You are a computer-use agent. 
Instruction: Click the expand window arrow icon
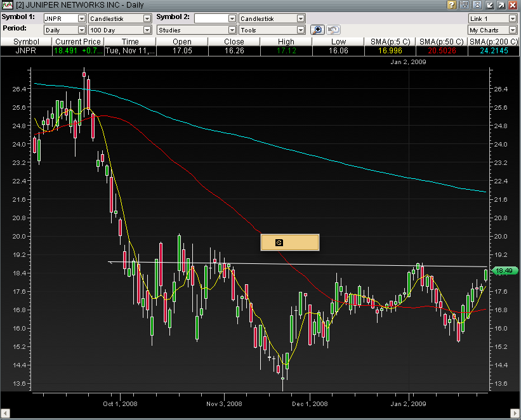(501, 4)
